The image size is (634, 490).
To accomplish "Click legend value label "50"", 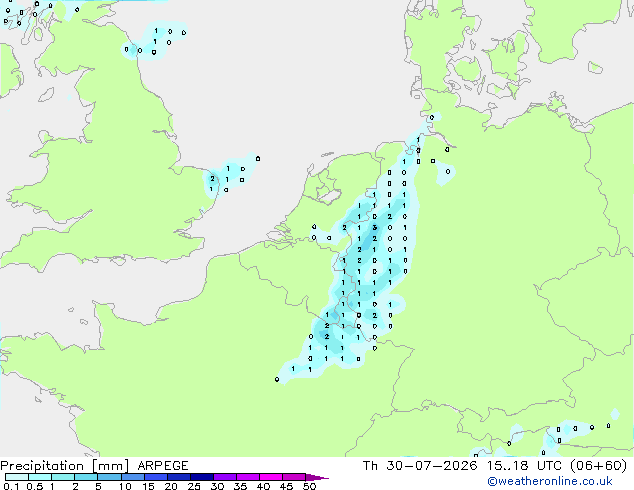I will point(309,486).
